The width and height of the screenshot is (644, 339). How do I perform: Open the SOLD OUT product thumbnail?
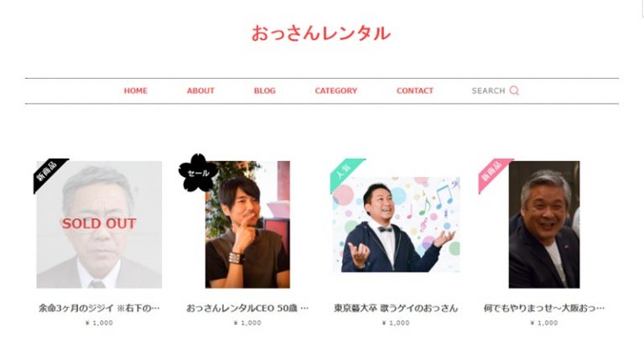tap(99, 224)
